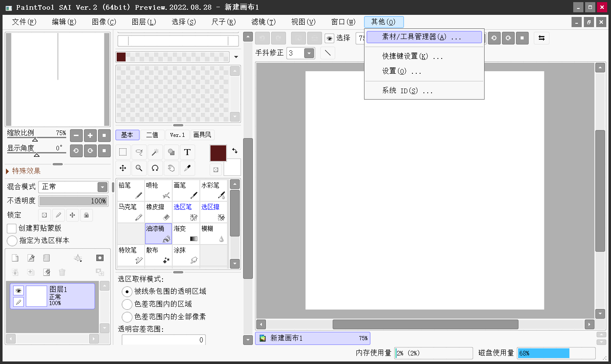Choose the 散布 scatter brush
The width and height of the screenshot is (611, 364).
(x=158, y=255)
